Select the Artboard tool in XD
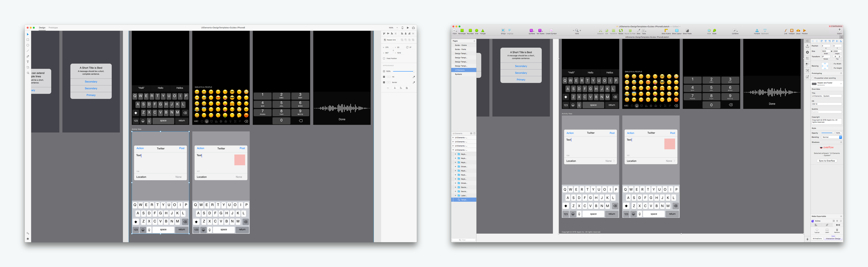Screen dimensions: 868x267 [28, 68]
